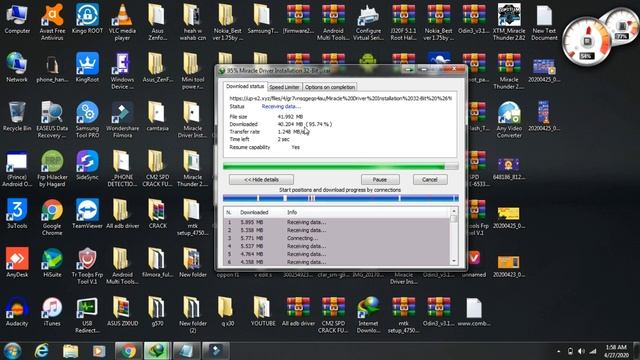Click the main green download progress bar
Viewport: 640px width, 360px height.
coord(340,166)
